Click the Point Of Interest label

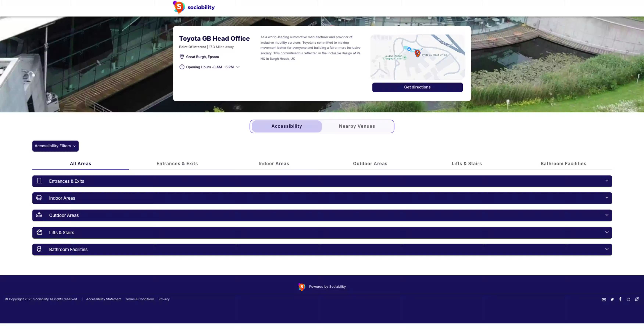pyautogui.click(x=192, y=47)
